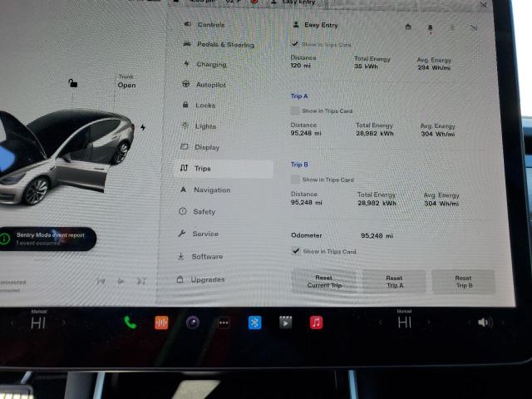Screen dimensions: 532x399
Task: Click Reset Trip B button
Action: (x=464, y=282)
